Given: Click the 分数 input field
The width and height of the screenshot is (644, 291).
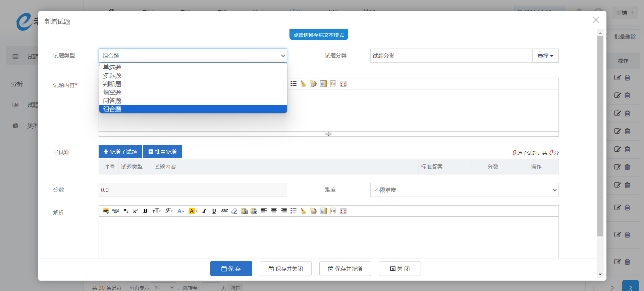Looking at the screenshot, I should click(193, 190).
